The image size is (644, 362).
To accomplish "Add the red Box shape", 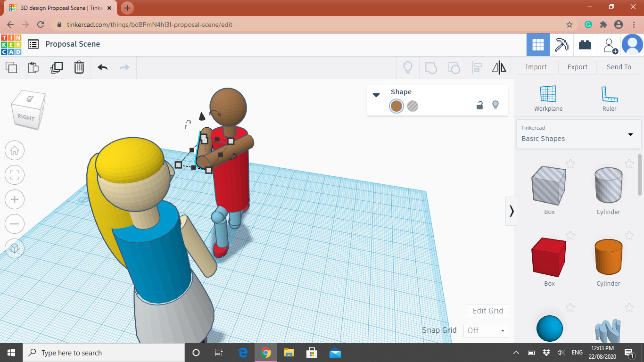I will pyautogui.click(x=549, y=257).
